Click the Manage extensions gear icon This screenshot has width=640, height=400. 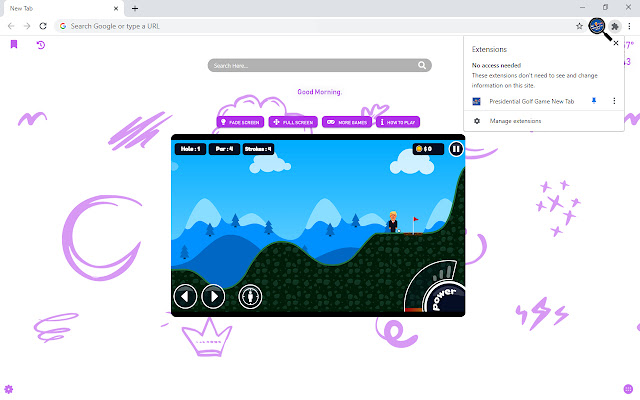click(477, 121)
